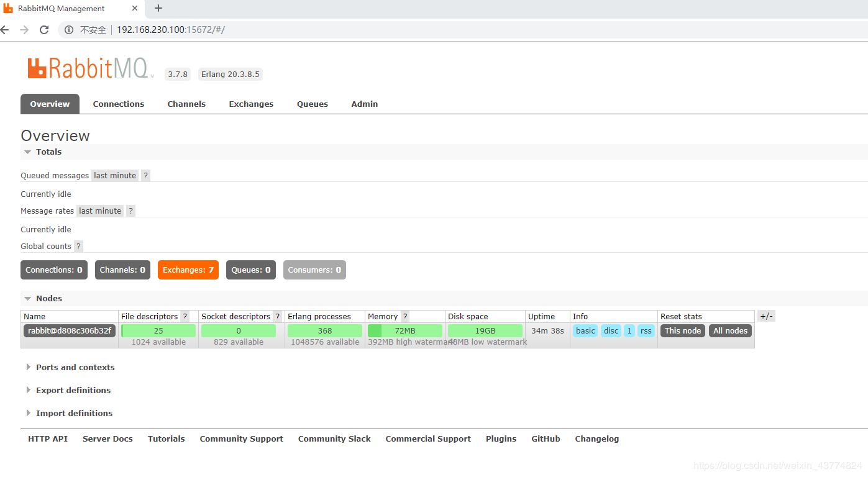Click the browser forward arrow
The height and width of the screenshot is (477, 868).
(x=24, y=30)
